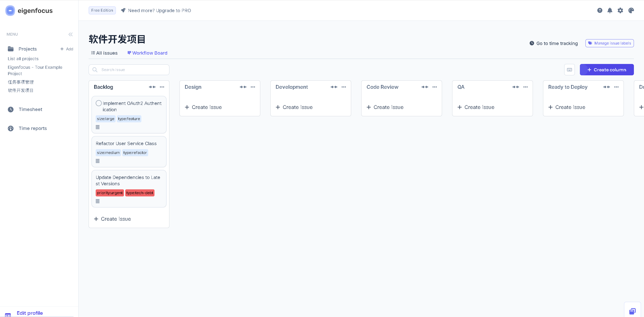
Task: Click the floating chat icon bottom right
Action: tap(632, 311)
